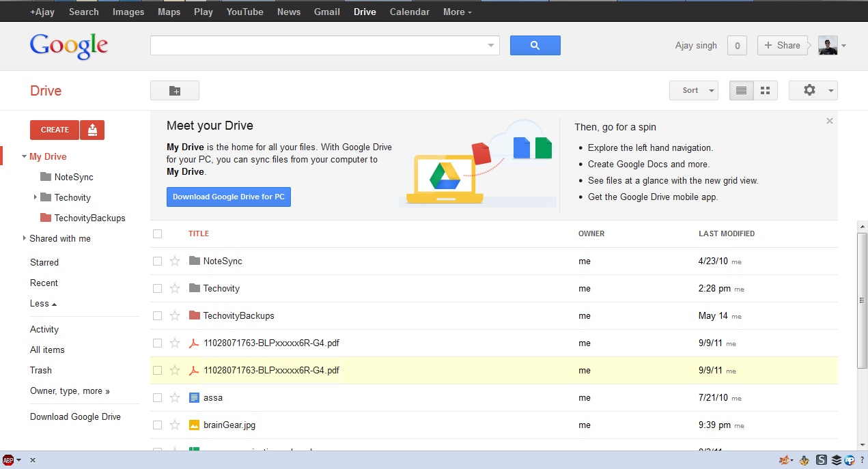Switch to list view icon

741,90
